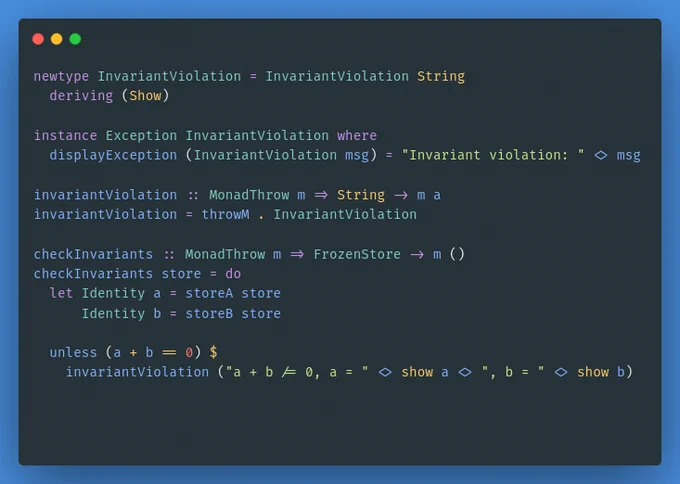This screenshot has height=484, width=680.
Task: Click the 'where' keyword
Action: coord(357,135)
